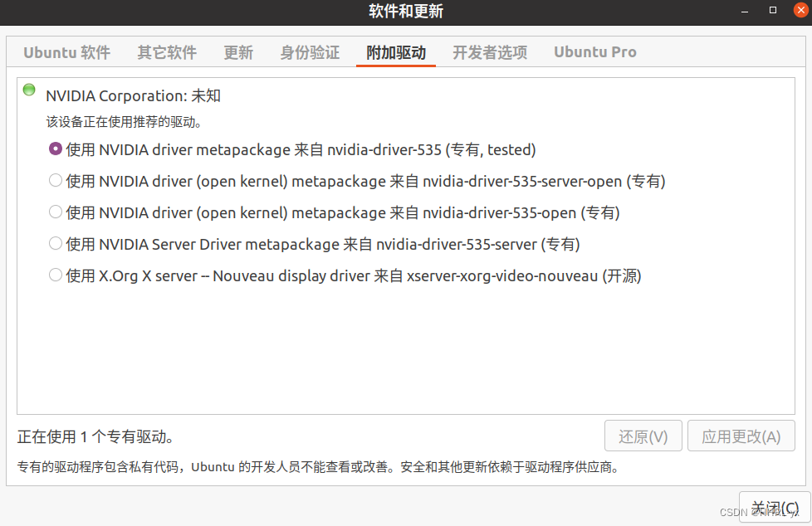The width and height of the screenshot is (812, 526).
Task: Click the green NVIDIA device status indicator
Action: click(29, 90)
